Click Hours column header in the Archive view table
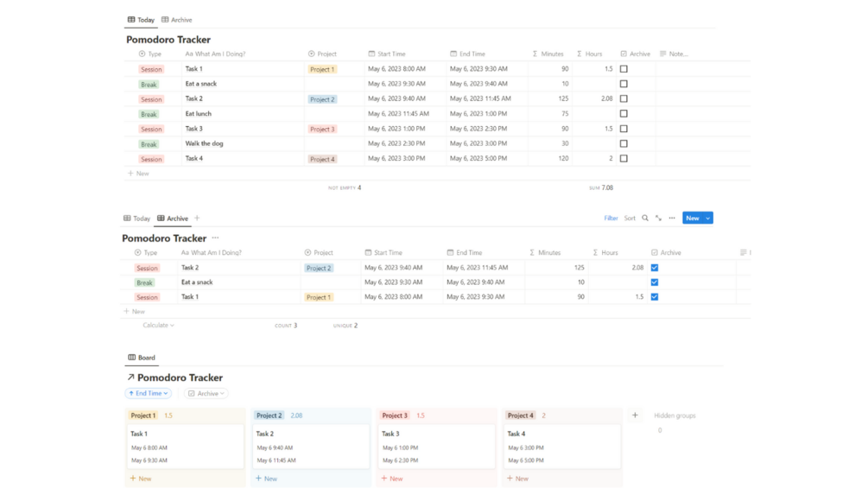This screenshot has height=488, width=868. [605, 252]
